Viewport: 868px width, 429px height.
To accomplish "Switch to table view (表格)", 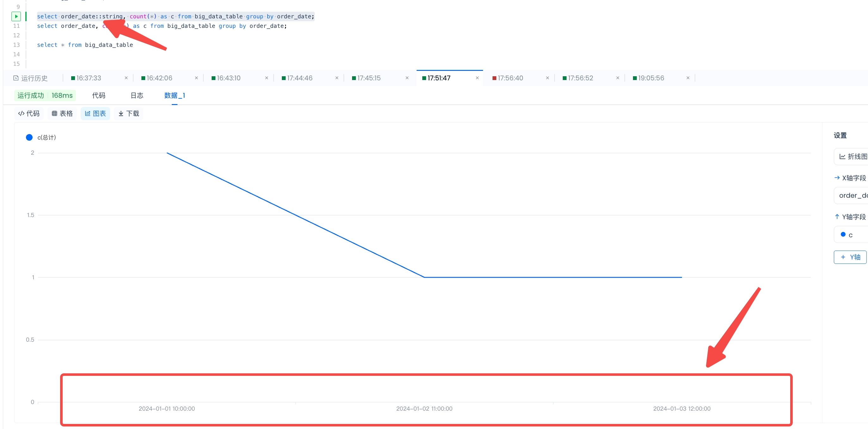I will click(x=62, y=114).
